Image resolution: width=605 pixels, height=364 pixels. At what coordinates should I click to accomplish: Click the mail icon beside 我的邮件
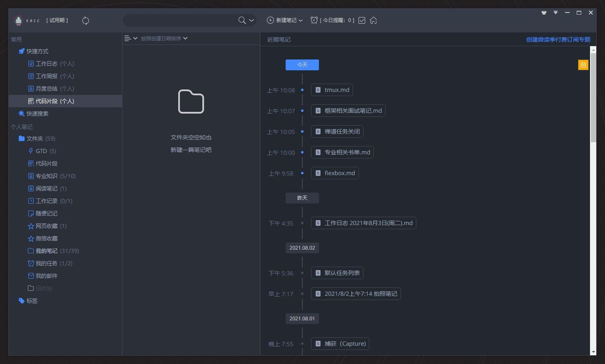point(31,276)
